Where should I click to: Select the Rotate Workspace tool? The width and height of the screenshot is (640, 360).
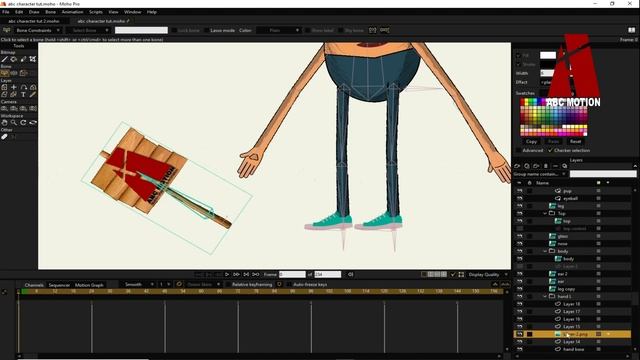[x=23, y=122]
